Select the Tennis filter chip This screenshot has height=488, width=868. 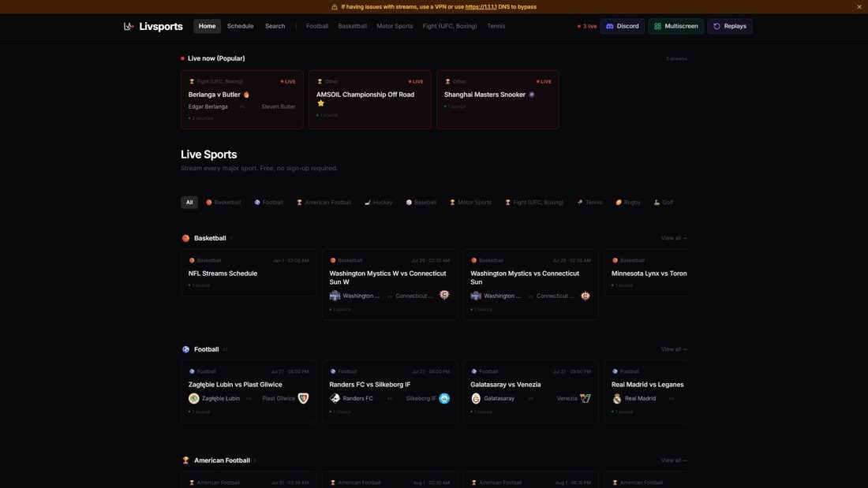point(589,203)
